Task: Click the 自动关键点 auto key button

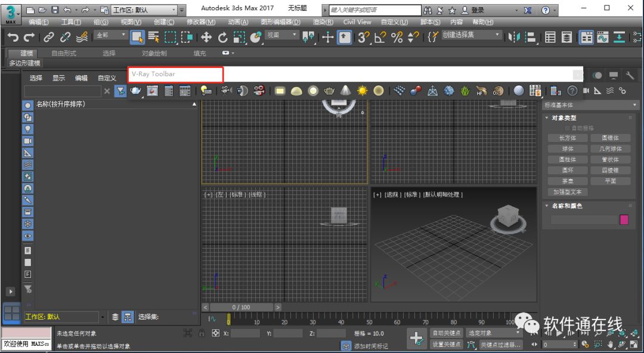Action: 447,333
